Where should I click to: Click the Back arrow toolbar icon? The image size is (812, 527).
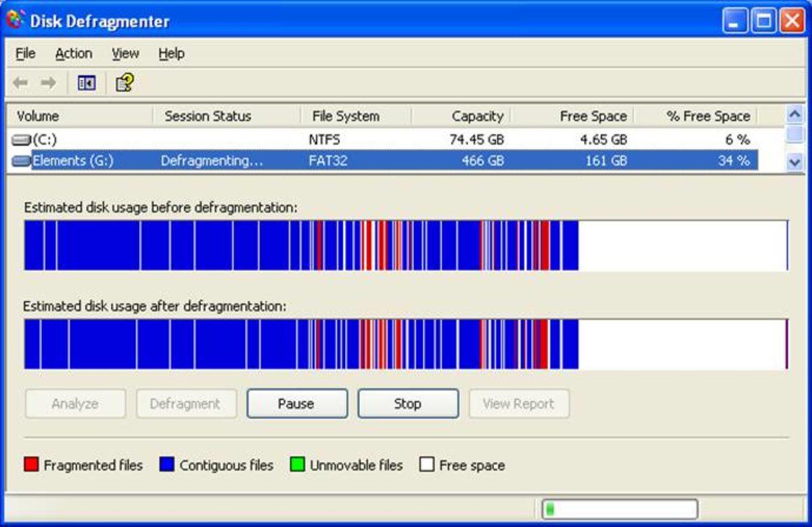[x=20, y=83]
